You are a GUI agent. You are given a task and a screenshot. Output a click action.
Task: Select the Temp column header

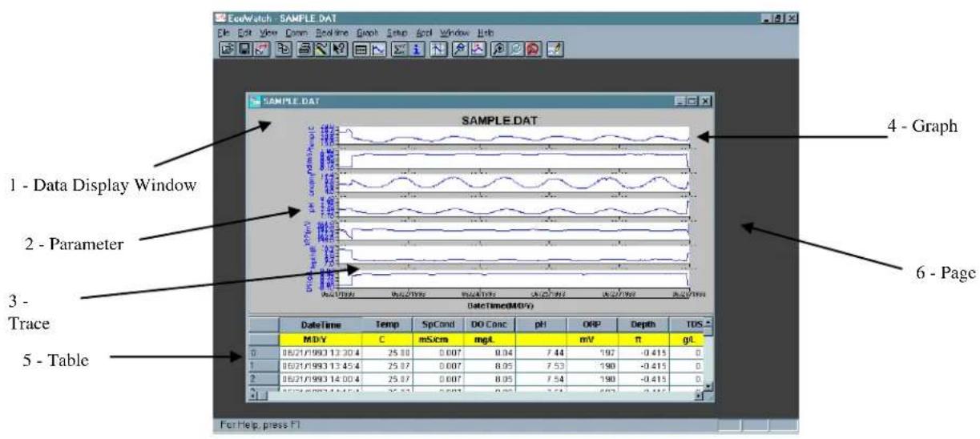click(386, 324)
